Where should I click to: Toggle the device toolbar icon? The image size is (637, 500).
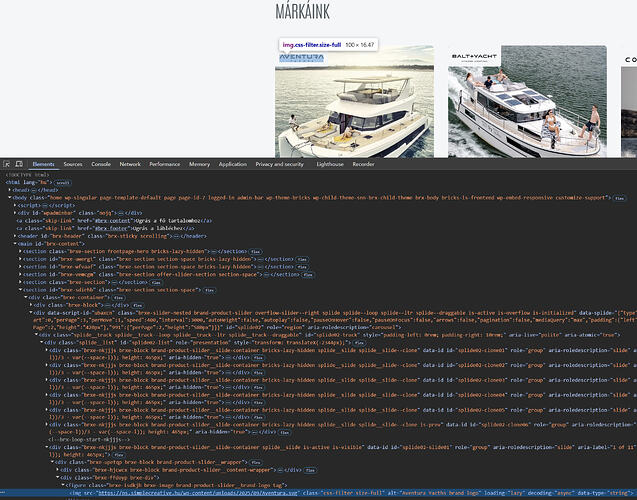coord(20,163)
